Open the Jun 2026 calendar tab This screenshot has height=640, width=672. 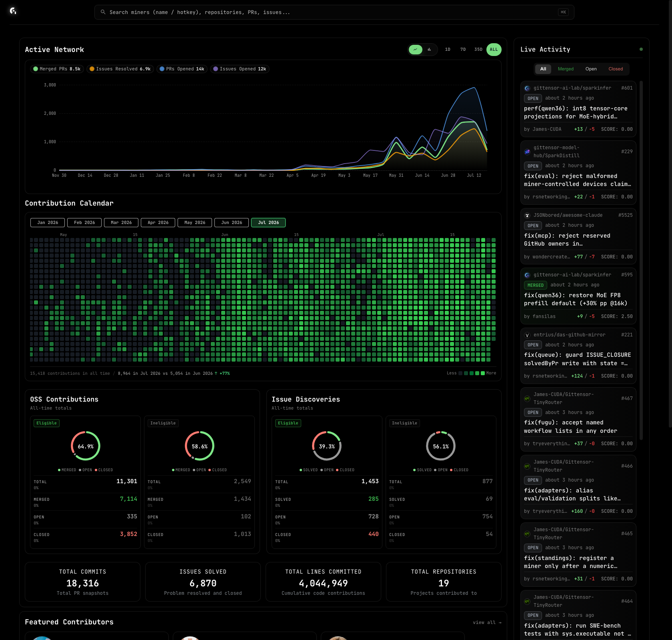(x=232, y=222)
